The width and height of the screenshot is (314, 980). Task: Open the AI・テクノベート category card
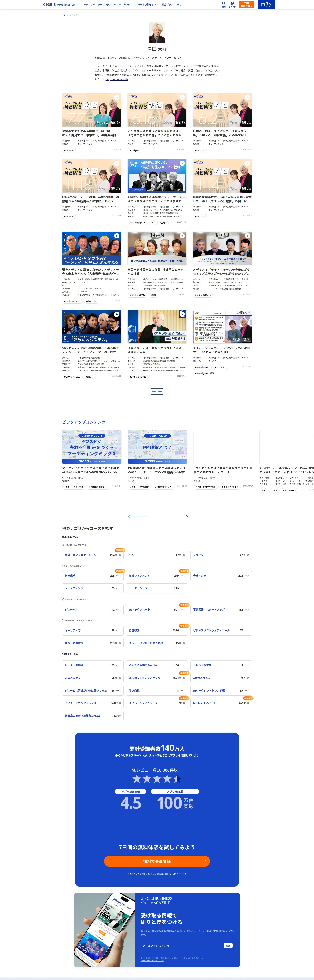pyautogui.click(x=157, y=609)
